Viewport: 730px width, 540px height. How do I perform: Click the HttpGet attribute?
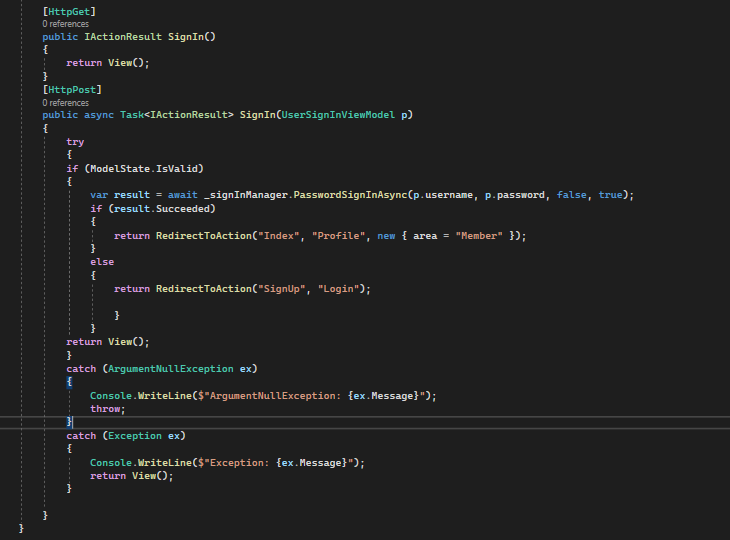(69, 11)
